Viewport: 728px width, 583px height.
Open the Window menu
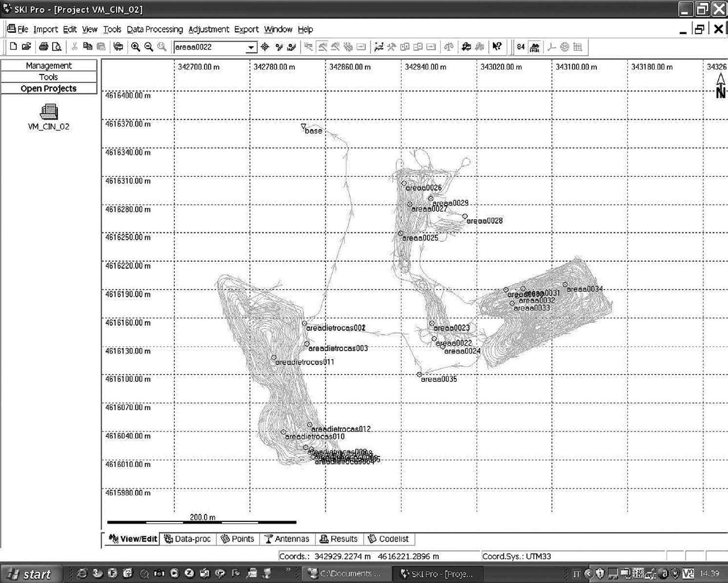tap(278, 29)
